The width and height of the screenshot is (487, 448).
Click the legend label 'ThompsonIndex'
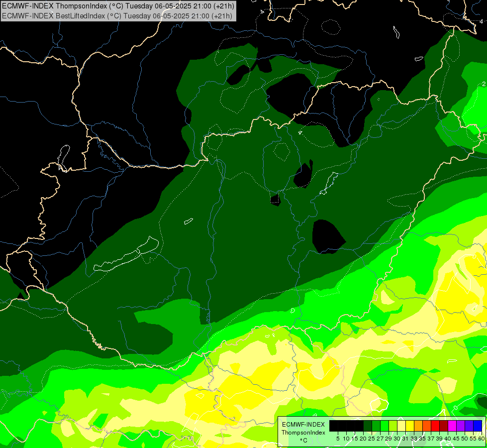[x=303, y=433]
